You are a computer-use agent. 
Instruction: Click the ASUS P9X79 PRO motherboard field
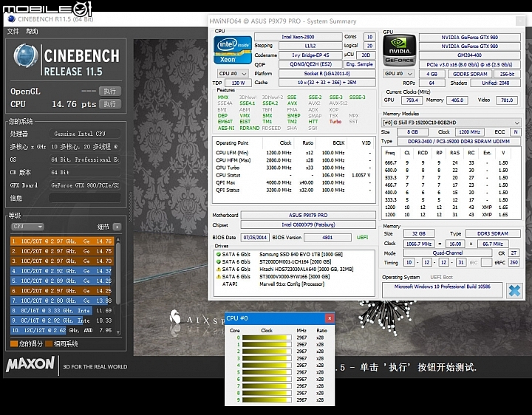pos(308,215)
